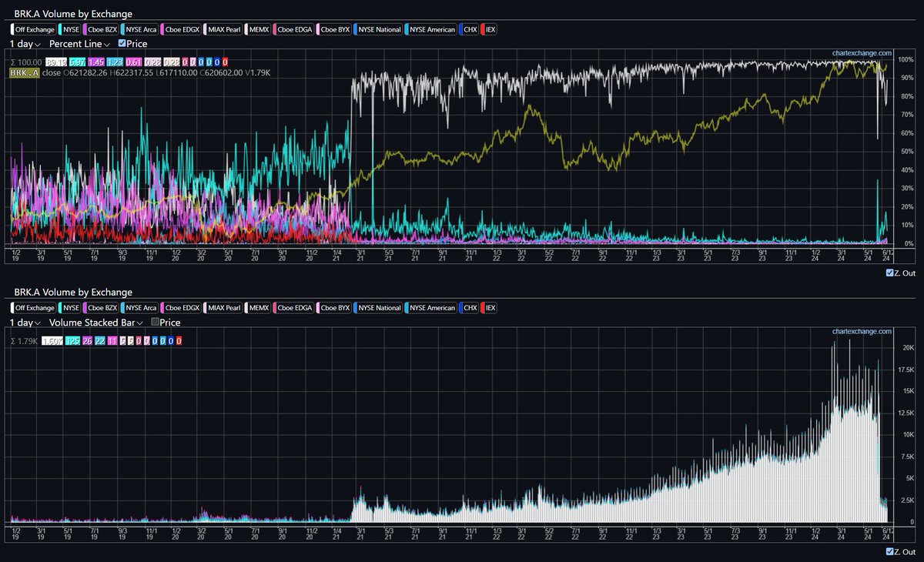Image resolution: width=924 pixels, height=562 pixels.
Task: Open the 1 day dropdown beside Percent Line
Action: tap(25, 44)
